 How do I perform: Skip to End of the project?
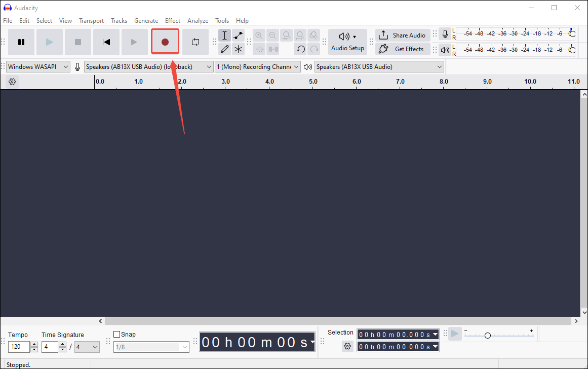point(135,42)
